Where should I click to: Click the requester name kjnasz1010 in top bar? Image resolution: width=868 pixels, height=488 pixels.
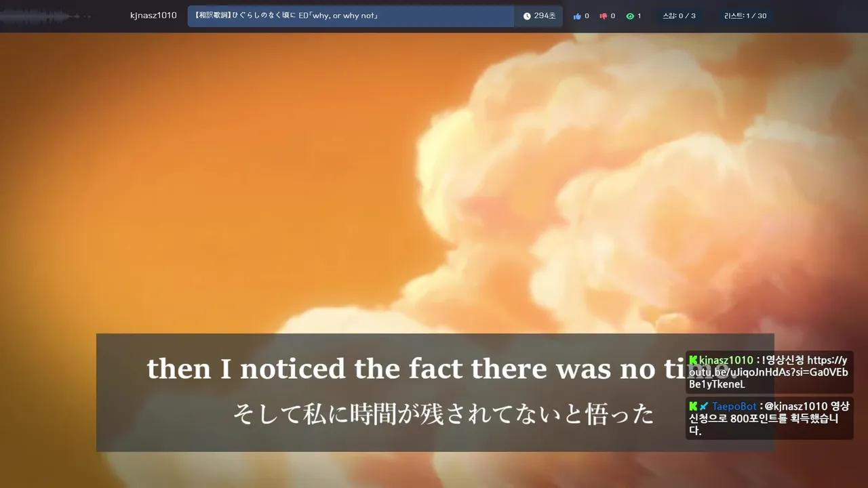click(153, 16)
